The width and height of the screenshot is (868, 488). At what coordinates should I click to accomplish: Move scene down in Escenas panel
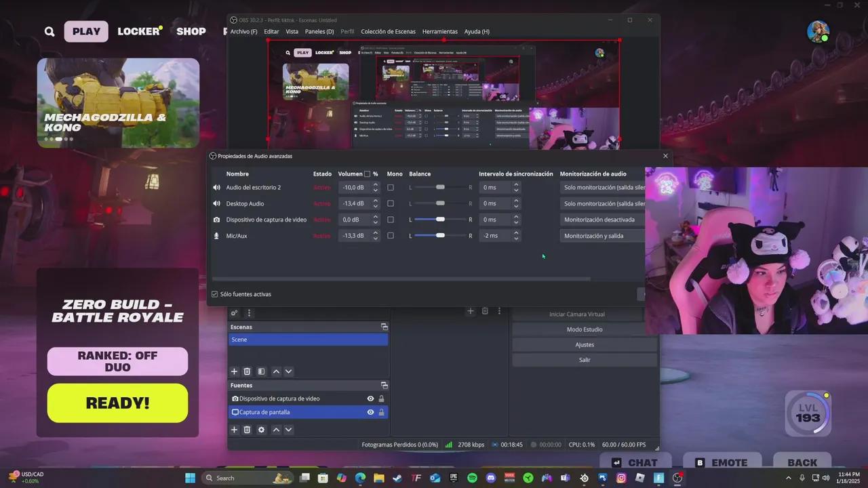click(288, 371)
